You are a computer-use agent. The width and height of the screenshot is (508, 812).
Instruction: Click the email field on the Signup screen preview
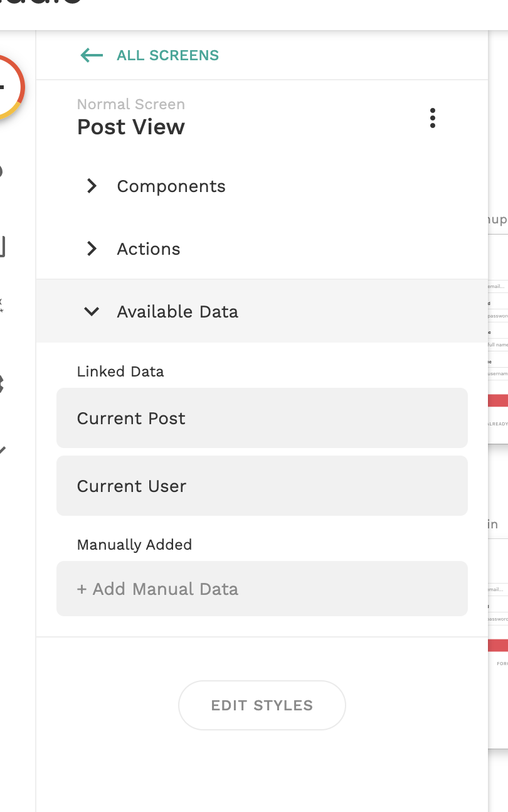click(x=498, y=287)
